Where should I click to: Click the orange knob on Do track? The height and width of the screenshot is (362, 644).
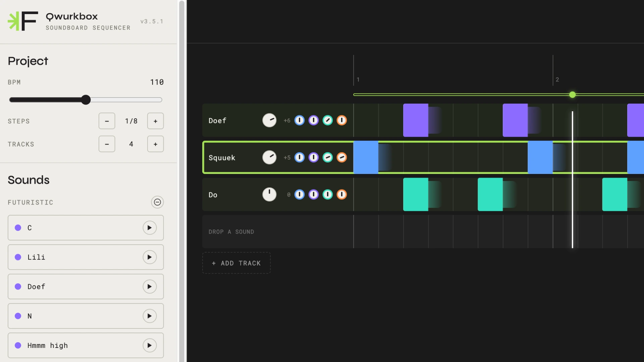coord(342,194)
